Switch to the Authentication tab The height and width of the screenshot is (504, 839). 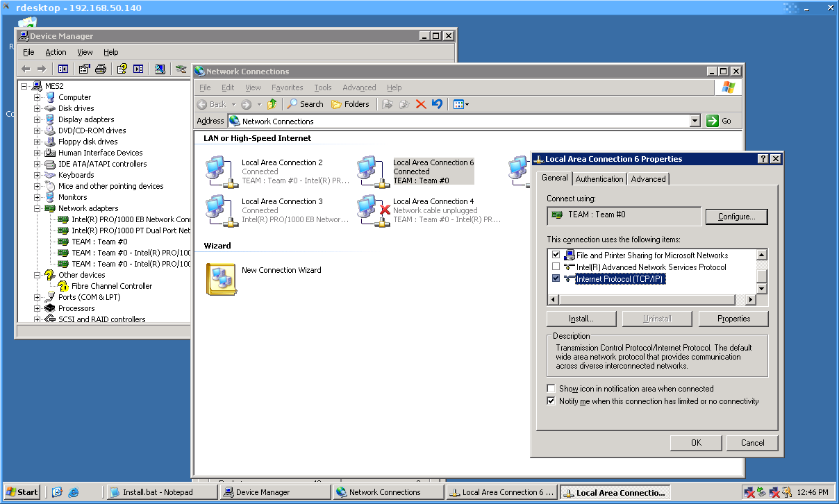click(x=599, y=179)
